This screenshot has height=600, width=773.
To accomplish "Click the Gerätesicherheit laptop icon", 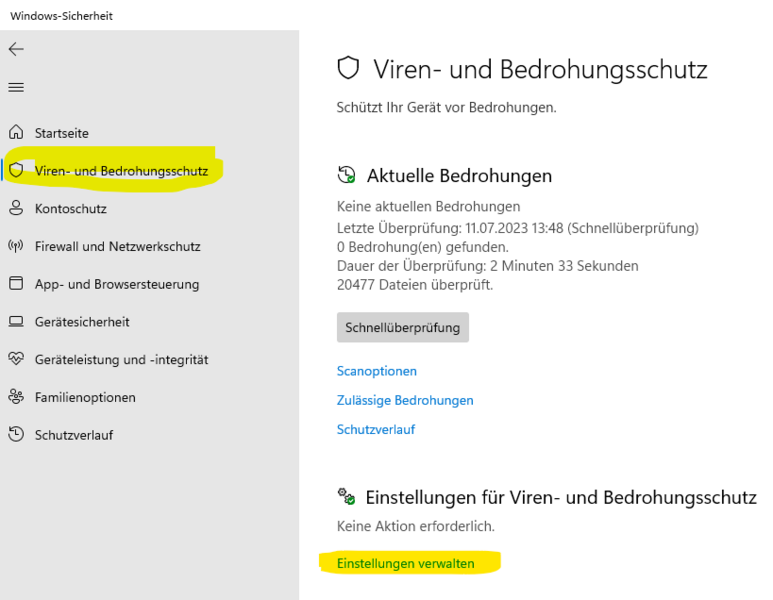I will pos(16,322).
